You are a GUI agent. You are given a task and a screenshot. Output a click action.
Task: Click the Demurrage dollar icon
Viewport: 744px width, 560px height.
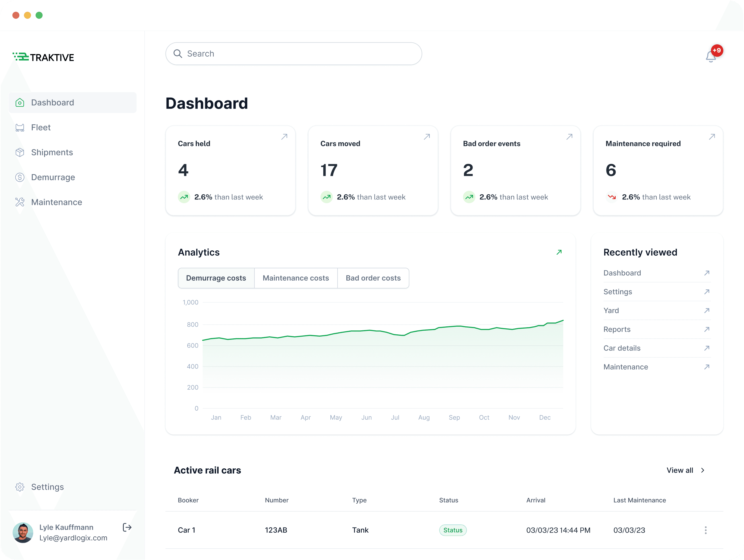coord(20,177)
